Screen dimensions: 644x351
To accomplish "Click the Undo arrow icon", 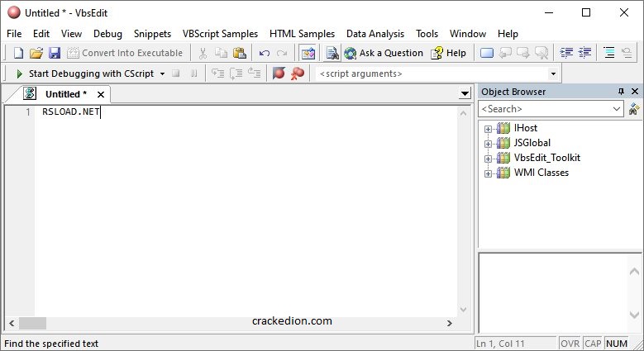I will coord(265,53).
